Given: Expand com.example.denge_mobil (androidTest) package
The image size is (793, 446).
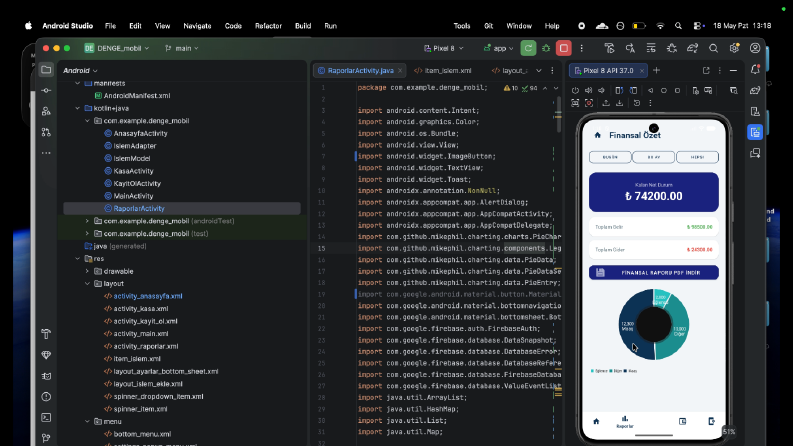Looking at the screenshot, I should [x=87, y=221].
